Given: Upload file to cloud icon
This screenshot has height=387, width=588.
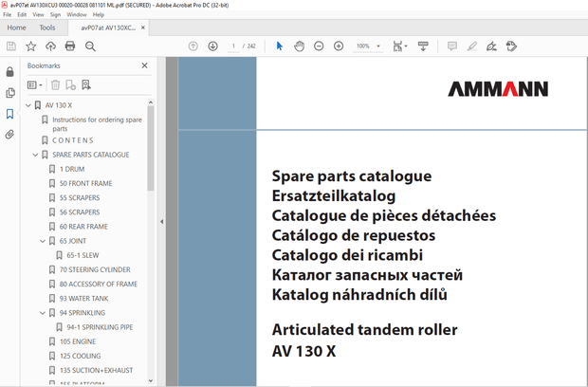Looking at the screenshot, I should [x=50, y=46].
